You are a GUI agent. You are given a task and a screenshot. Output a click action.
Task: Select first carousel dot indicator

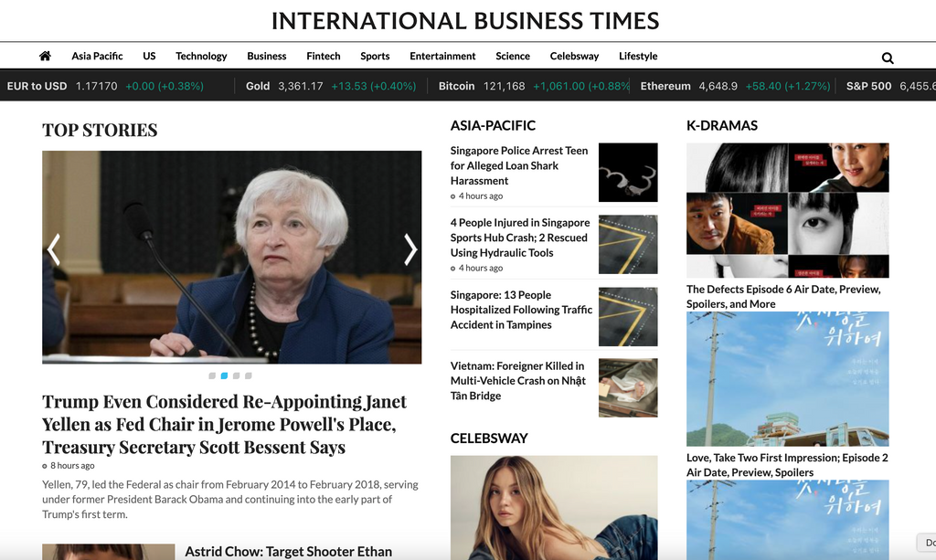(212, 375)
